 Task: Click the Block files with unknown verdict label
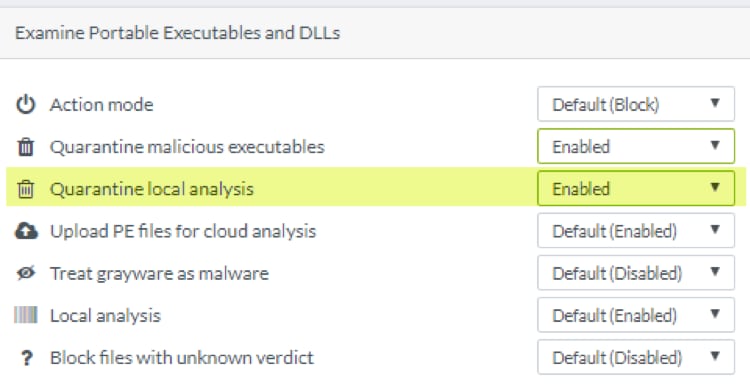(x=182, y=357)
